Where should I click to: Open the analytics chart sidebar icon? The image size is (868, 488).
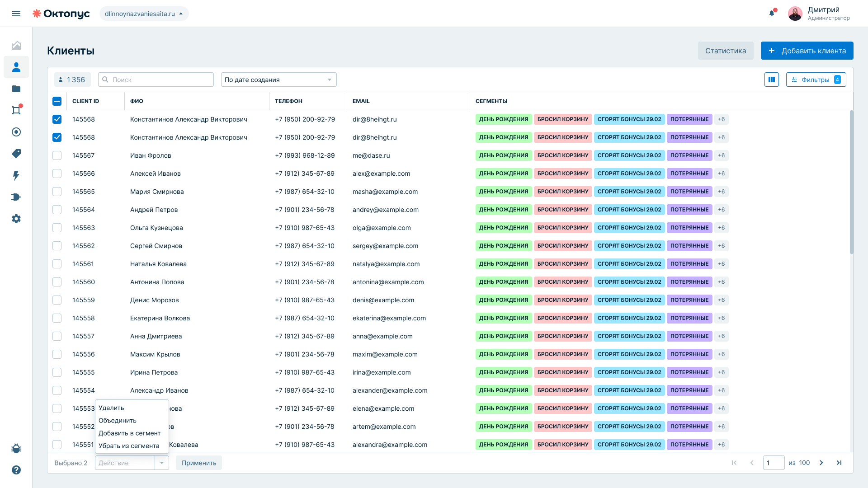(x=16, y=45)
